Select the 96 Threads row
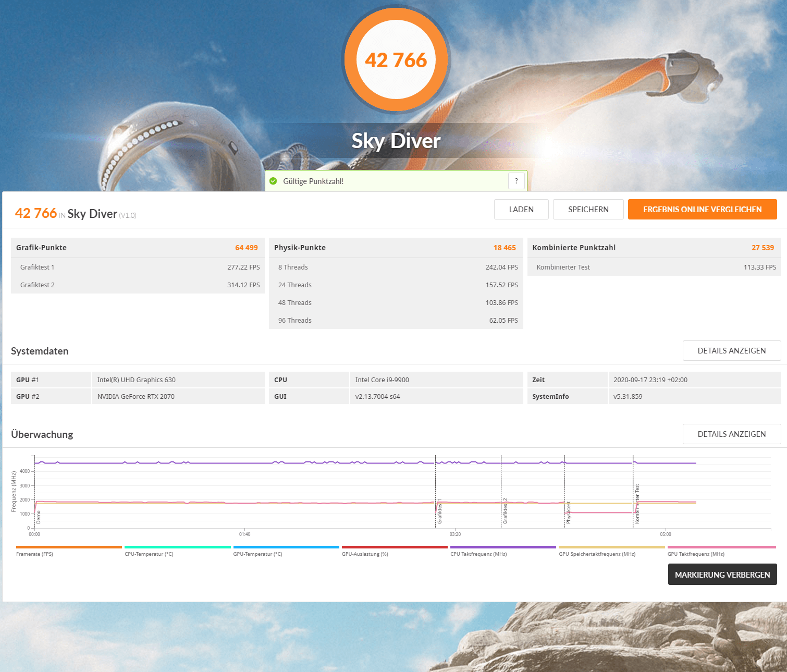The image size is (787, 672). [x=396, y=320]
